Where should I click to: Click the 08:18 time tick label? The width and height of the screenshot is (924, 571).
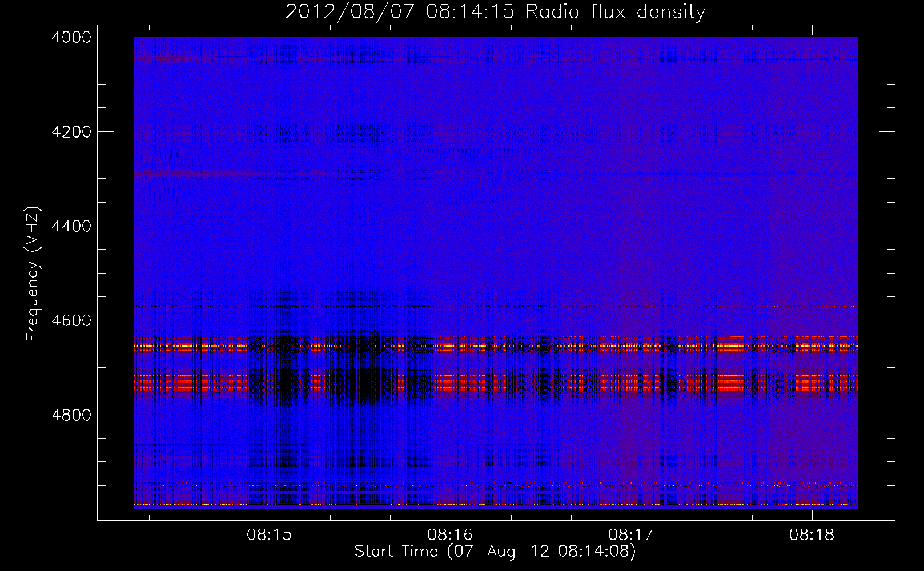812,535
